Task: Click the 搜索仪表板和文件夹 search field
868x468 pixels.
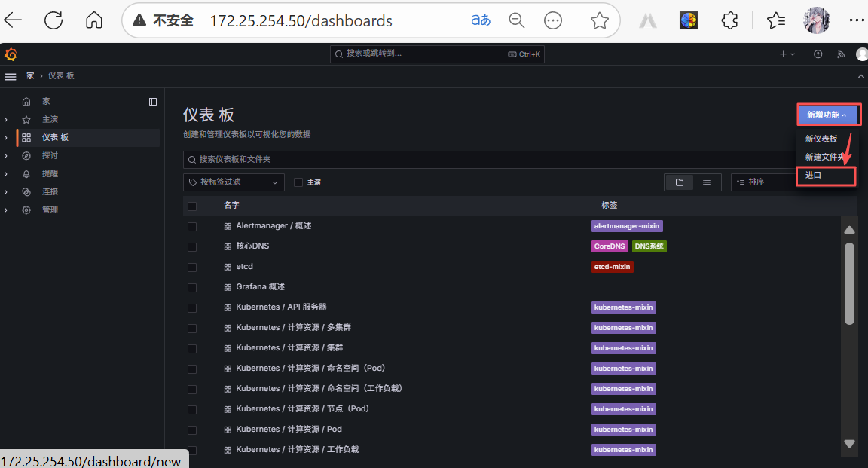Action: (x=490, y=160)
